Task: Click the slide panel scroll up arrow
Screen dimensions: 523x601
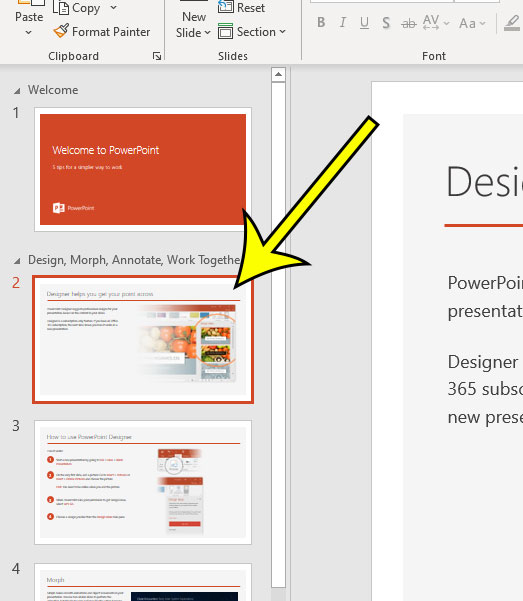Action: pyautogui.click(x=278, y=74)
